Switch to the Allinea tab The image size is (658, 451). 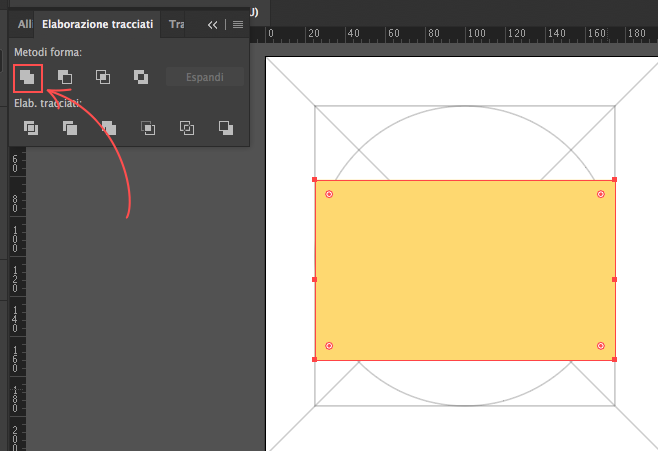[x=24, y=24]
